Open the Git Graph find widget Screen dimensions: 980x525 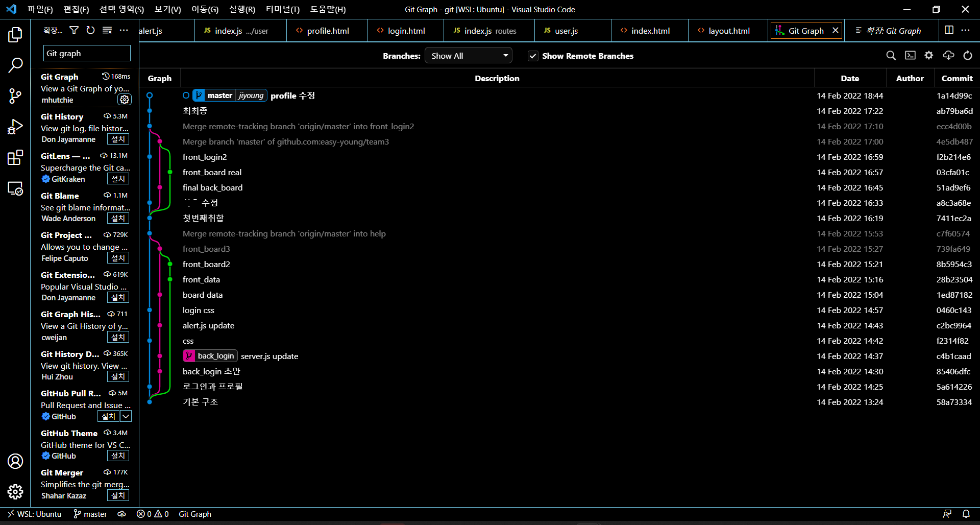pos(891,56)
